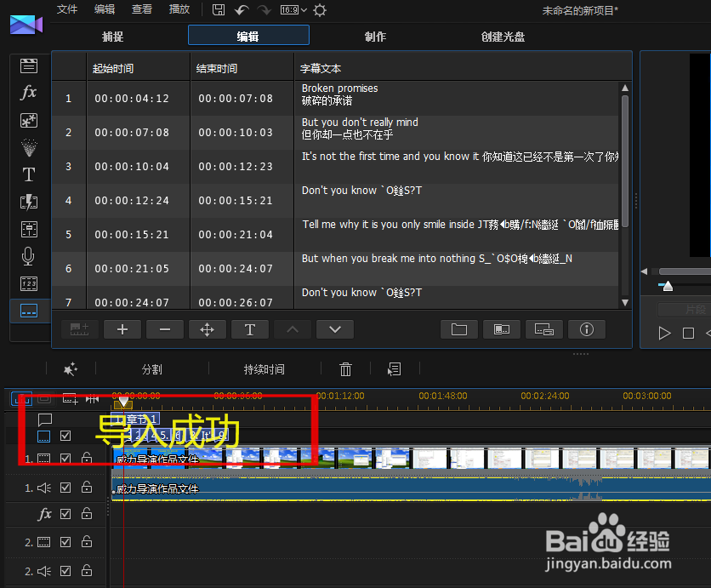
Task: Open the 查看 menu
Action: (141, 9)
